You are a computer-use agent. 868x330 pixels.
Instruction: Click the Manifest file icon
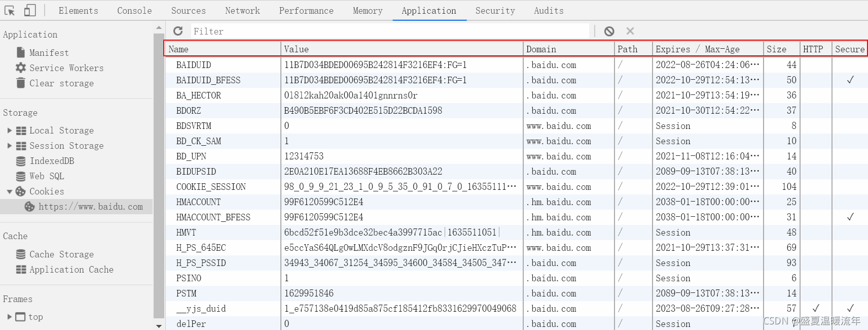21,52
